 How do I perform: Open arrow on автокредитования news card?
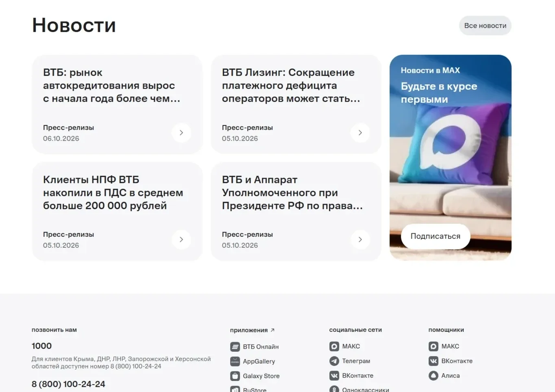point(181,132)
